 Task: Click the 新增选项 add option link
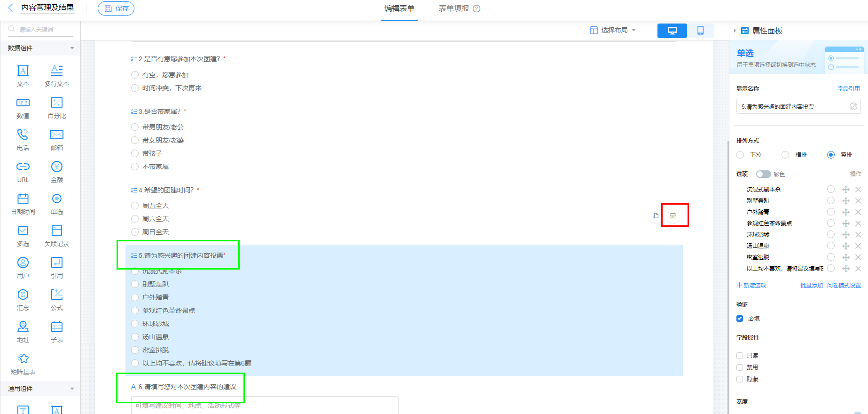(x=751, y=285)
